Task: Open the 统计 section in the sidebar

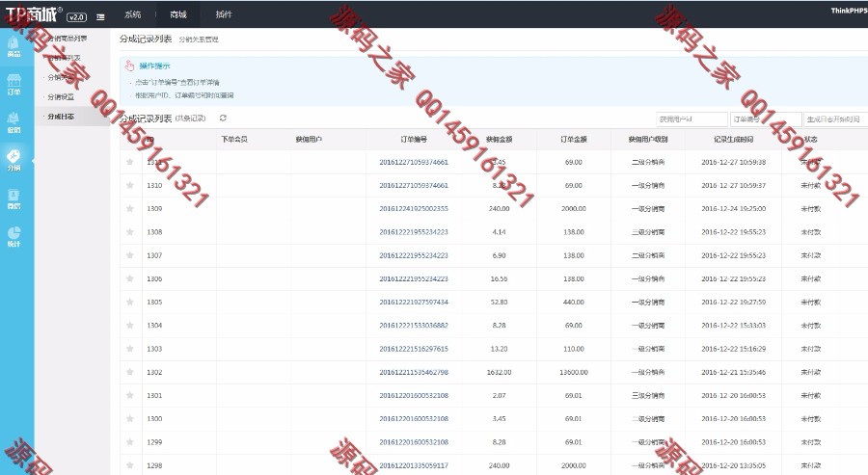Action: [x=14, y=237]
